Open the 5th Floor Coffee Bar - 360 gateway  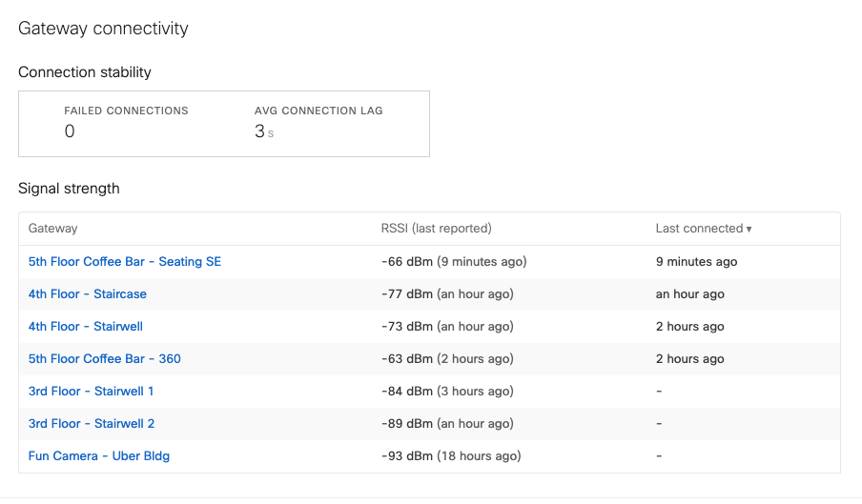coord(105,358)
